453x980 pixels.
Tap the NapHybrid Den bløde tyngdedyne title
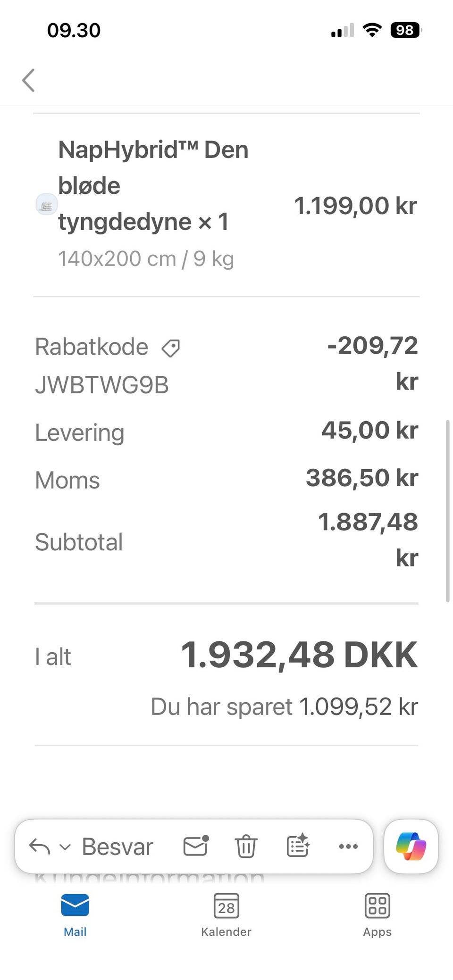click(153, 185)
